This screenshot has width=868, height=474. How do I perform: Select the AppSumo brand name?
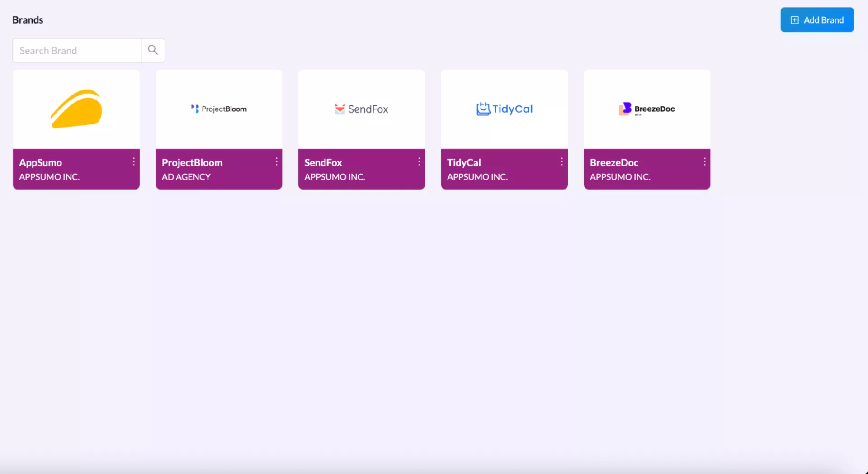(41, 163)
